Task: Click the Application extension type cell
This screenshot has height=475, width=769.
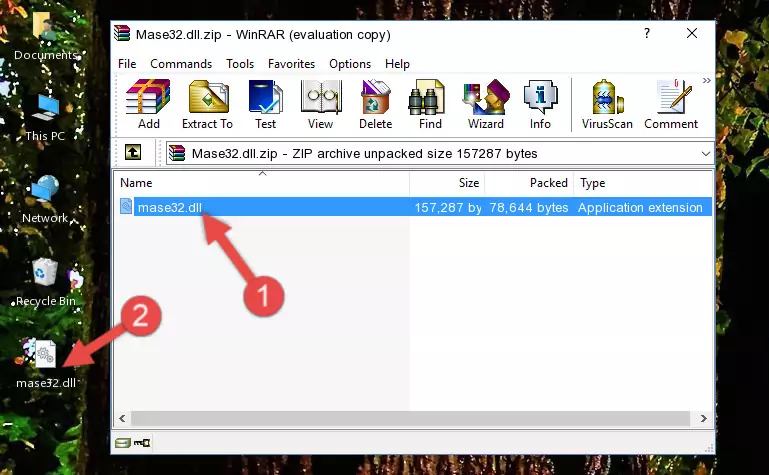Action: (640, 207)
